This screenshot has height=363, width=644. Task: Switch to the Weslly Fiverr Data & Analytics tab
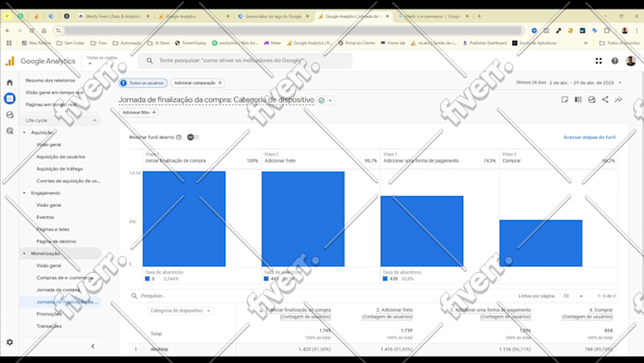point(114,16)
